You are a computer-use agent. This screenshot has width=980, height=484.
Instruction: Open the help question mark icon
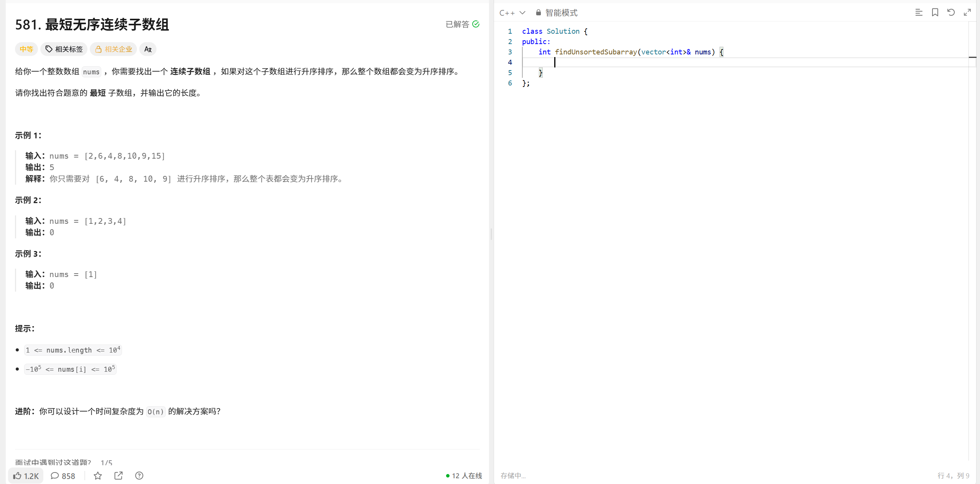click(139, 476)
